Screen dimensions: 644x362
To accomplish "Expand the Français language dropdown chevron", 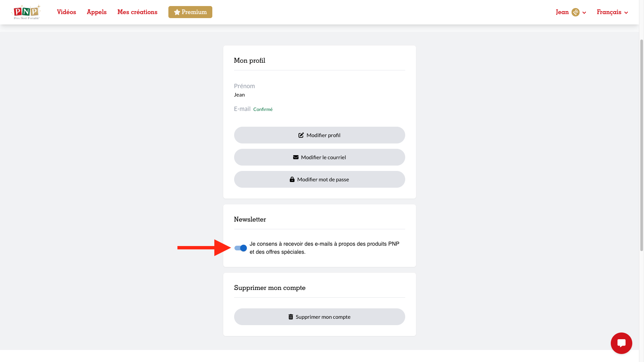I will tap(626, 13).
